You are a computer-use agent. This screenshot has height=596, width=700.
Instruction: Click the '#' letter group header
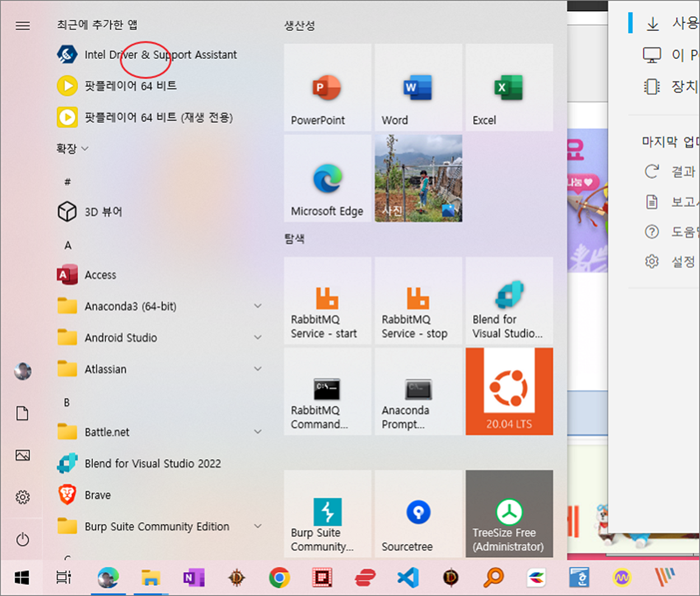tap(67, 181)
